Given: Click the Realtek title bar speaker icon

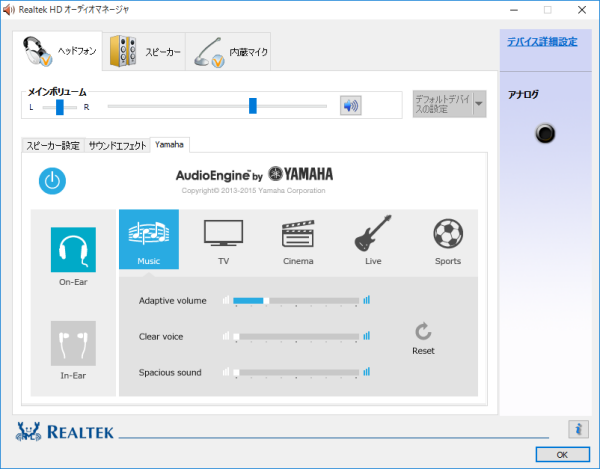Looking at the screenshot, I should pyautogui.click(x=8, y=10).
